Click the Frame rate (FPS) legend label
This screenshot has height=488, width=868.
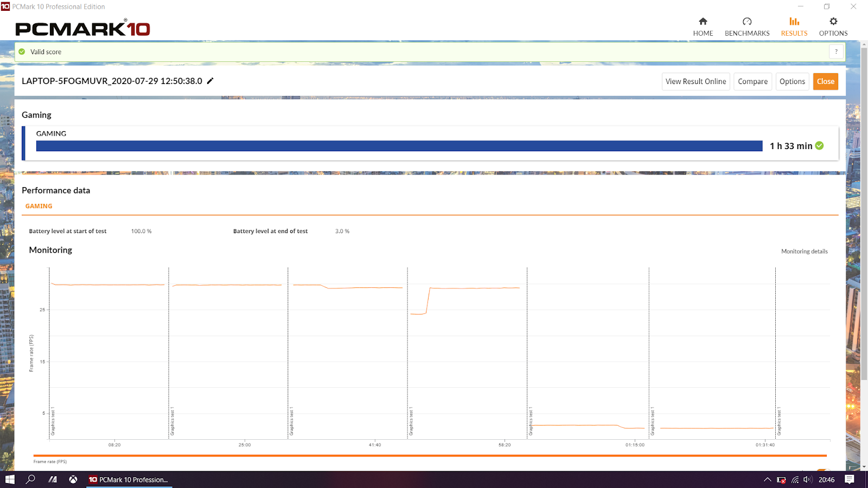point(50,461)
